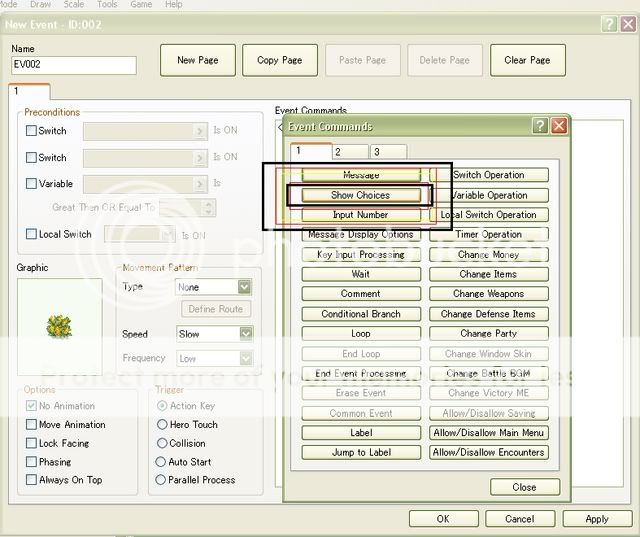
Task: Open Event Commands tab 3
Action: pyautogui.click(x=388, y=152)
